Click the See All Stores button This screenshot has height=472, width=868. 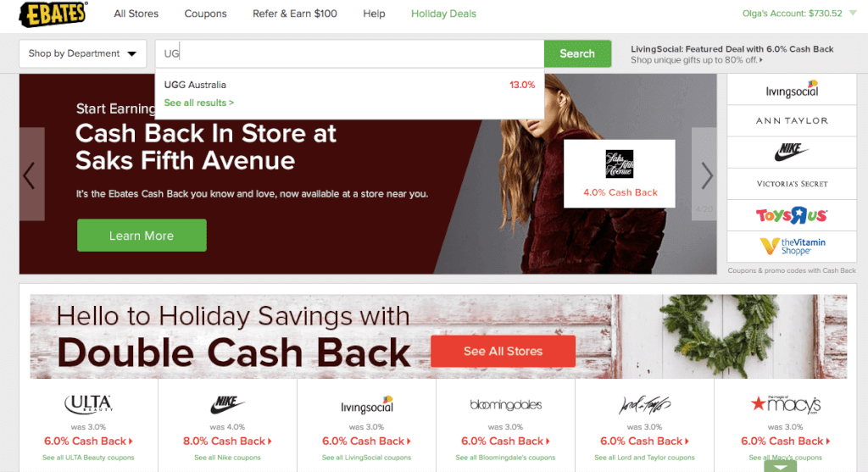point(503,352)
